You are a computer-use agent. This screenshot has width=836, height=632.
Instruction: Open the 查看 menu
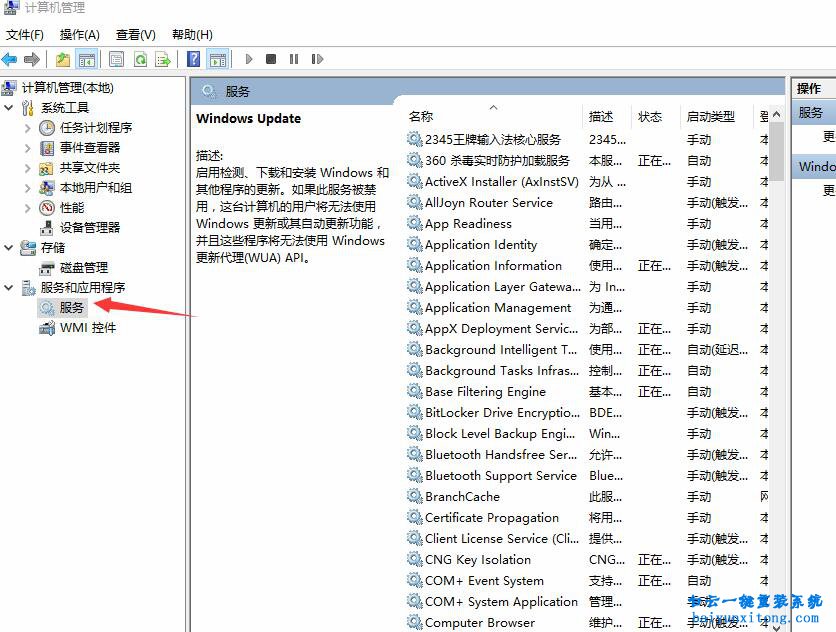click(x=136, y=34)
